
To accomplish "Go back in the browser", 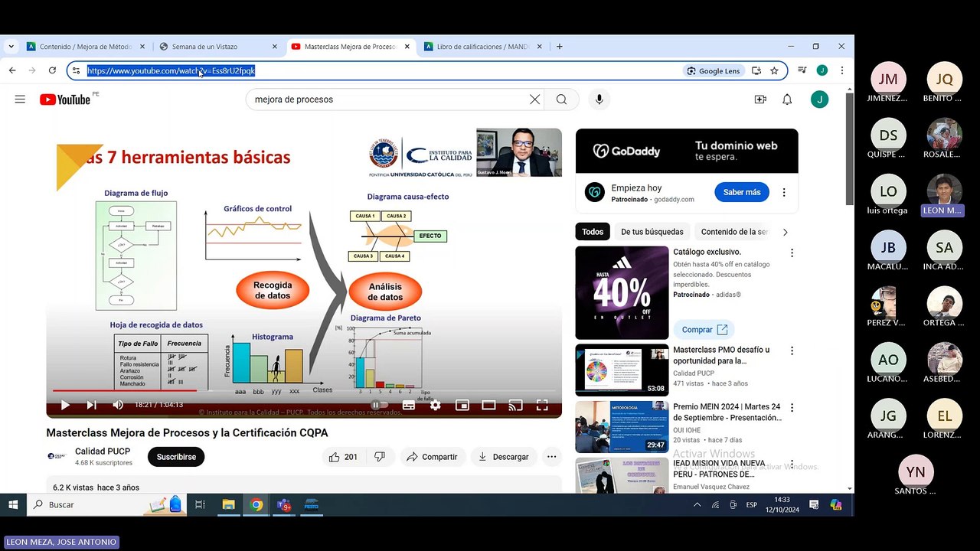I will tap(12, 70).
